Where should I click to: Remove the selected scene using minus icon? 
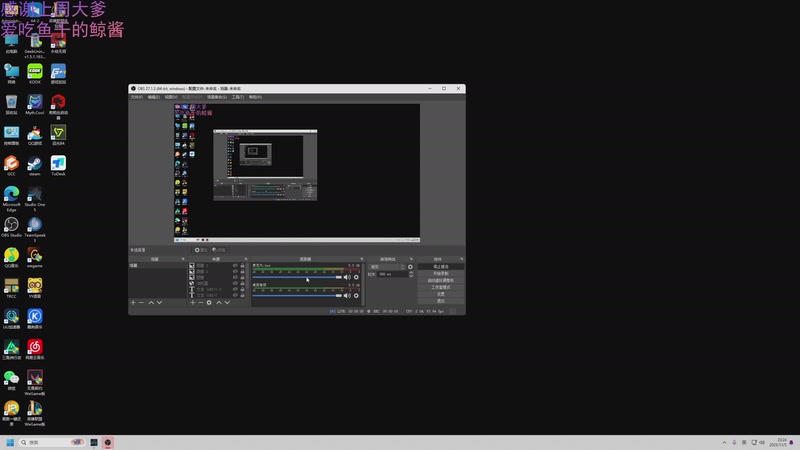[141, 303]
